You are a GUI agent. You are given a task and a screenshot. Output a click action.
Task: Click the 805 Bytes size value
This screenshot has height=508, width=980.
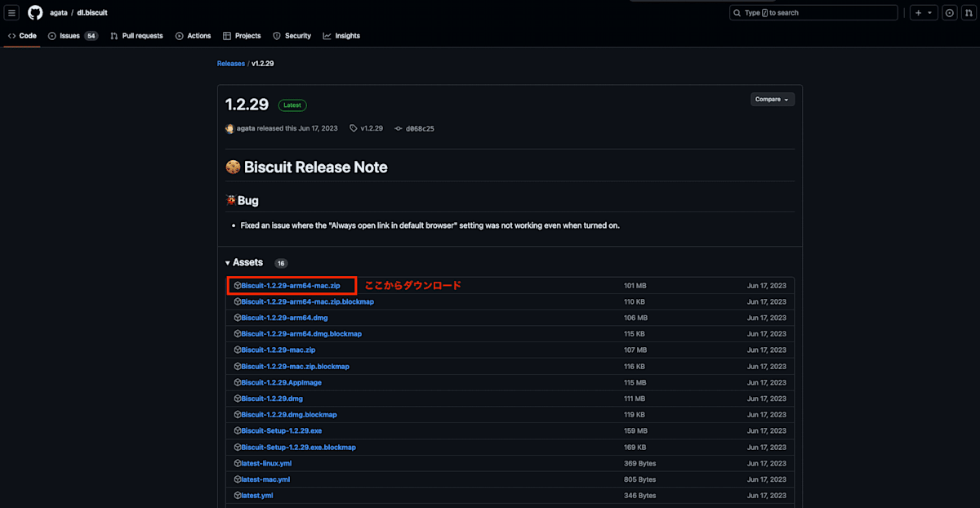click(x=639, y=479)
